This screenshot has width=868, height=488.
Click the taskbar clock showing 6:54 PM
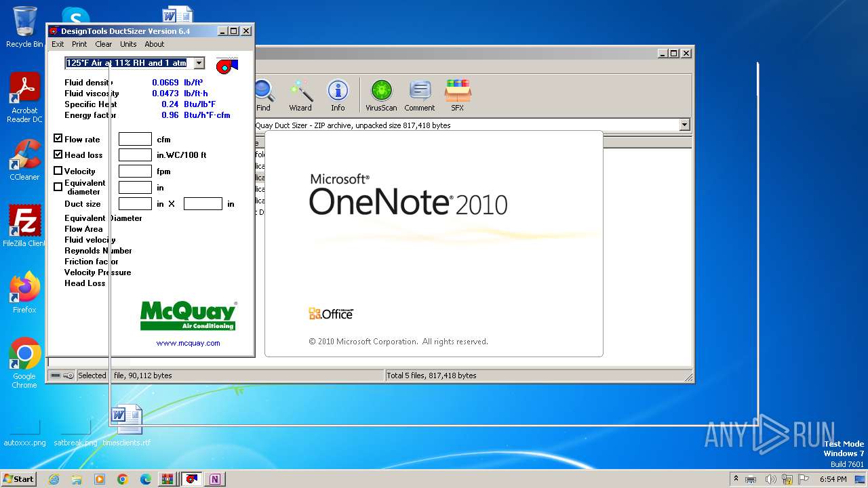[833, 479]
